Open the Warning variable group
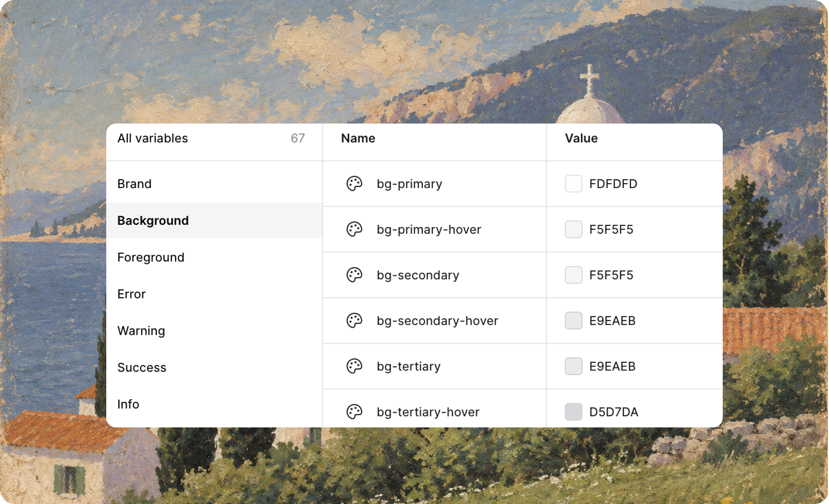829x504 pixels. [214, 331]
